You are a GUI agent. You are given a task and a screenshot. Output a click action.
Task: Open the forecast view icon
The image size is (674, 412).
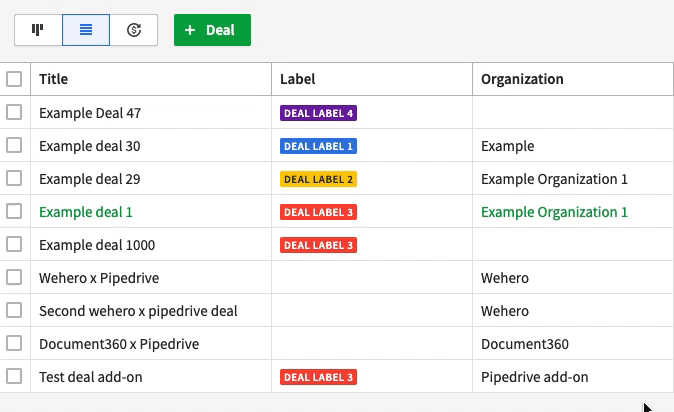[x=134, y=30]
